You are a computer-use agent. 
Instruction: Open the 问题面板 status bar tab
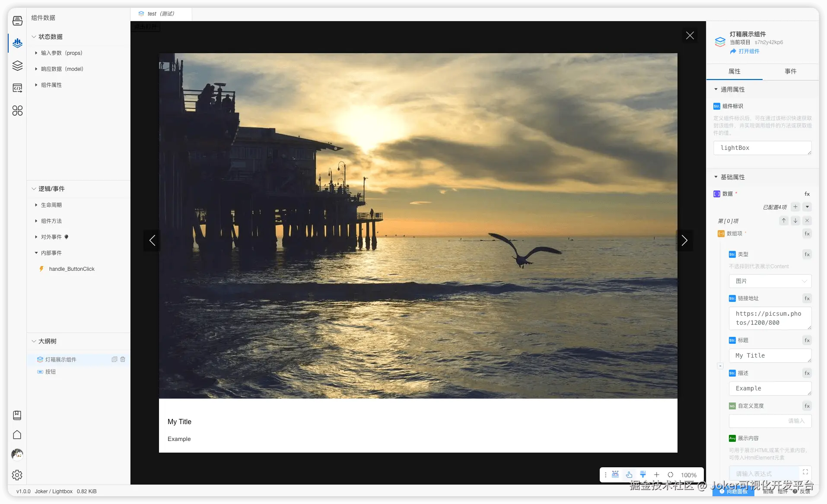click(x=733, y=491)
